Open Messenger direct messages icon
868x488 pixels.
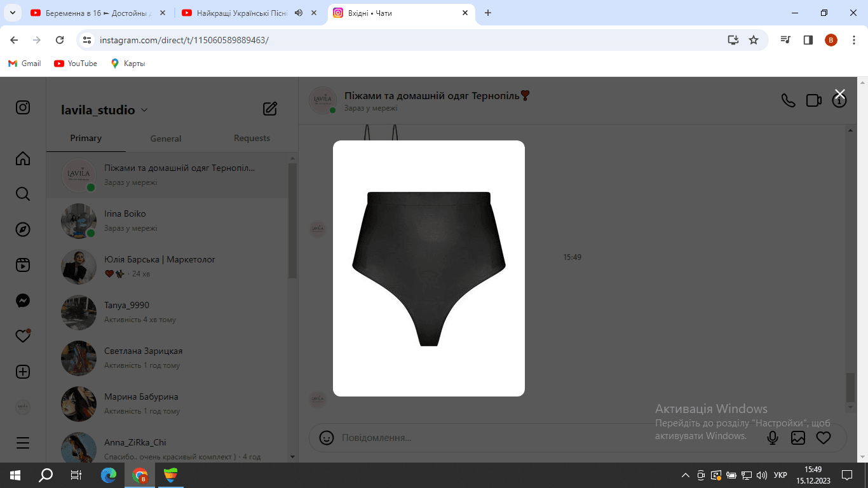[x=23, y=301]
